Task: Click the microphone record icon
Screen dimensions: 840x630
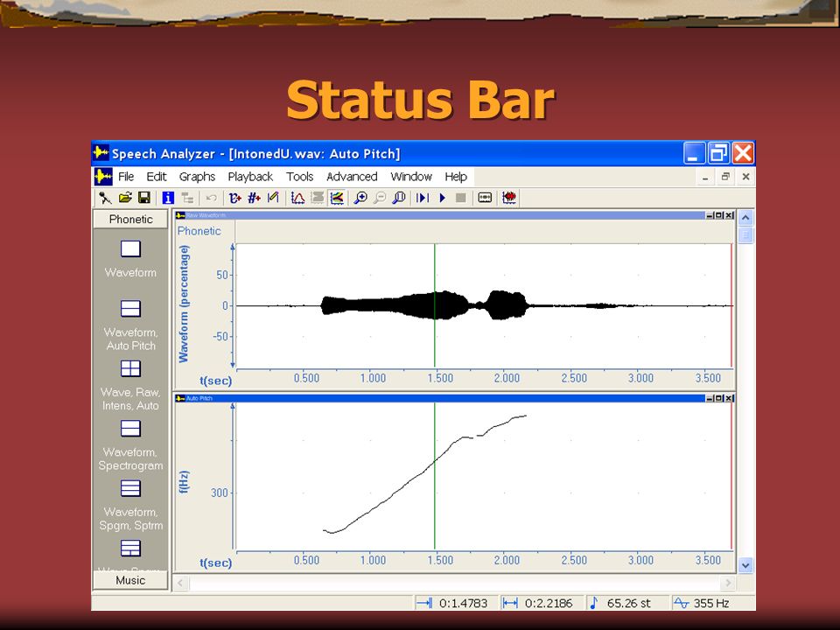Action: [105, 198]
